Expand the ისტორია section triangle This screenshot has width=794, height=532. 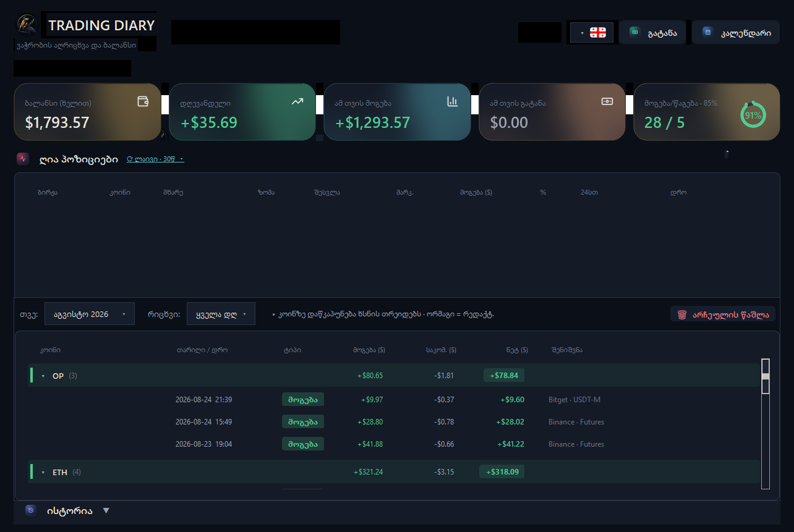tap(106, 511)
